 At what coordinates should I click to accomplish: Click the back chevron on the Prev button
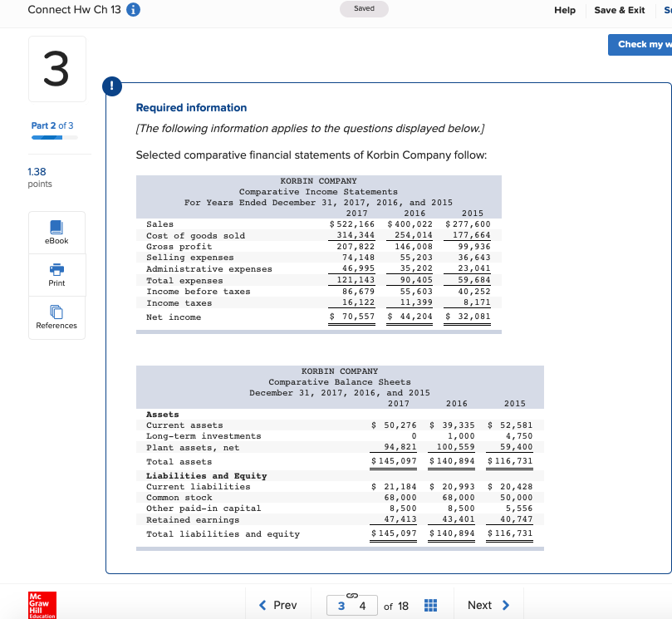[264, 605]
